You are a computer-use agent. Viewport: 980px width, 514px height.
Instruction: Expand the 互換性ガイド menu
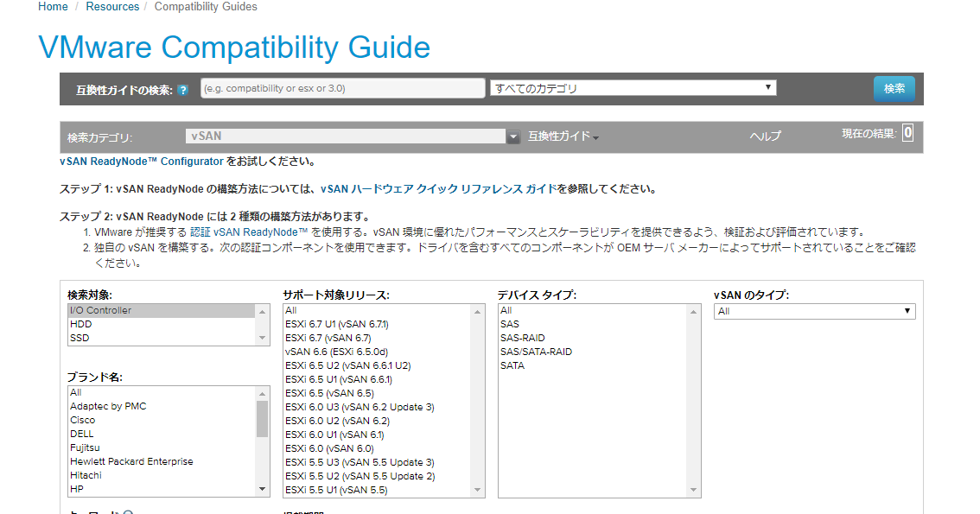563,136
